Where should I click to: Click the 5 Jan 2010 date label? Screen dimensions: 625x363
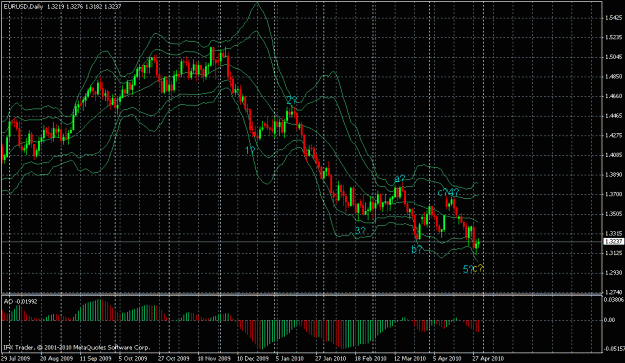(290, 359)
